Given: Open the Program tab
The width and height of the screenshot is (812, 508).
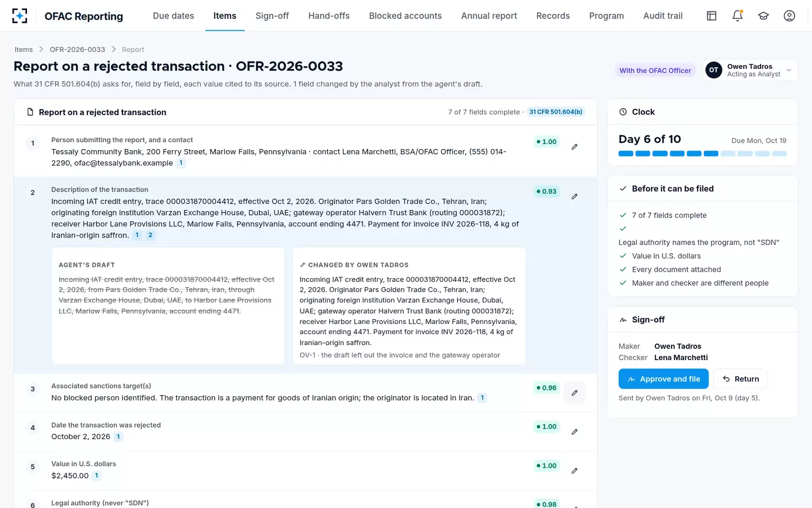Looking at the screenshot, I should pos(607,16).
